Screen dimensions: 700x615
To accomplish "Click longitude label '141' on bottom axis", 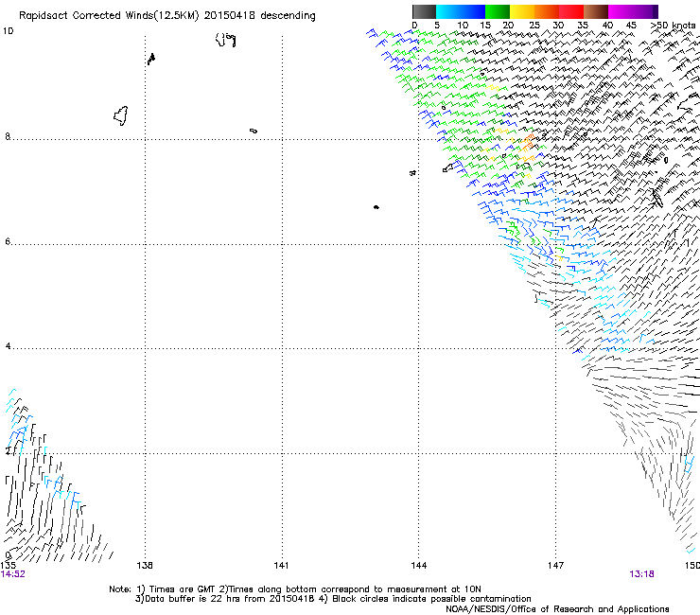I will click(x=281, y=566).
